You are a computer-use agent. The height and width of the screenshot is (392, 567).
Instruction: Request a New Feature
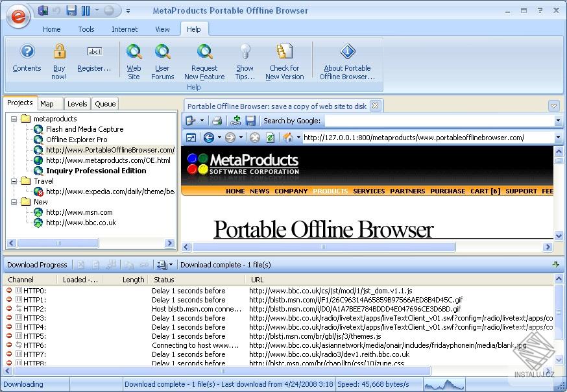[x=204, y=58]
